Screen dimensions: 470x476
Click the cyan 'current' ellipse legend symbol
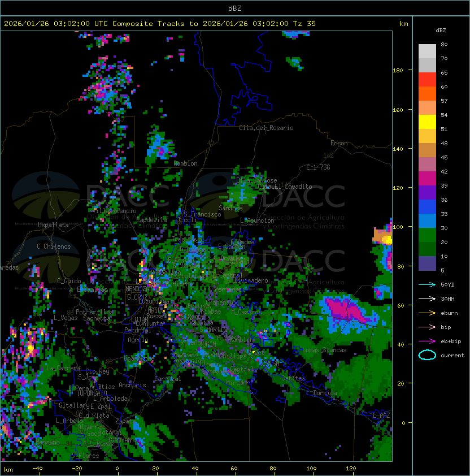tap(427, 355)
